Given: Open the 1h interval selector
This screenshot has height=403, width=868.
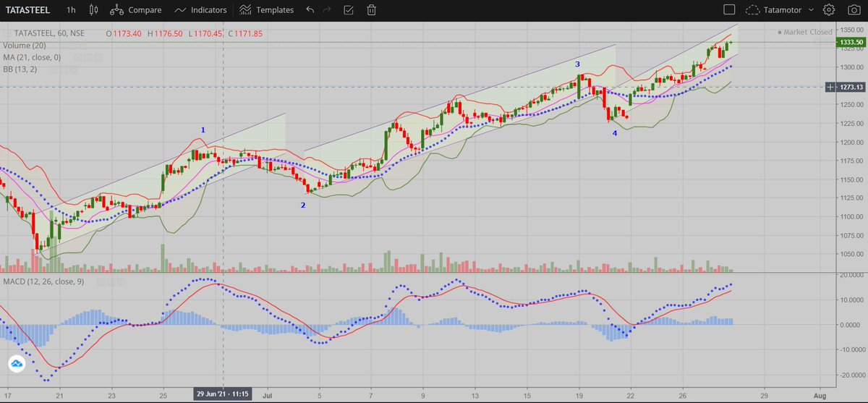Looking at the screenshot, I should pos(70,10).
